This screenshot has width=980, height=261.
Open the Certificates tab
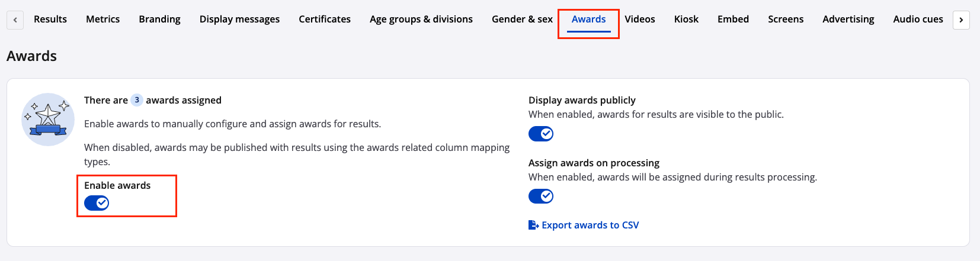(325, 19)
